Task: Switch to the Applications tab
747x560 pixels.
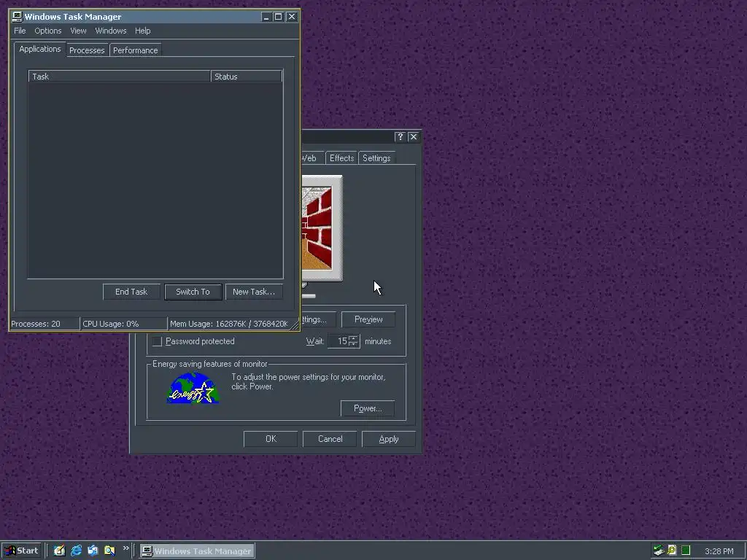Action: tap(40, 49)
